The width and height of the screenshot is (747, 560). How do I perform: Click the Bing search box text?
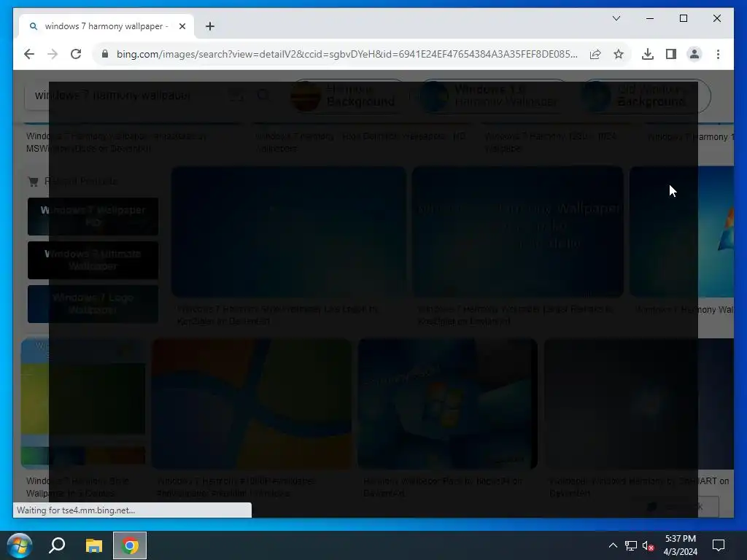click(x=113, y=96)
